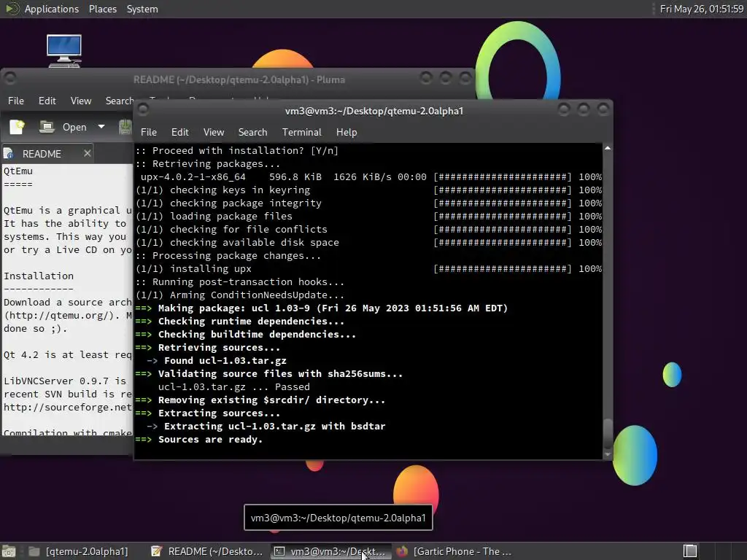
Task: Expand the Open recent files dropdown arrow
Action: pos(101,127)
